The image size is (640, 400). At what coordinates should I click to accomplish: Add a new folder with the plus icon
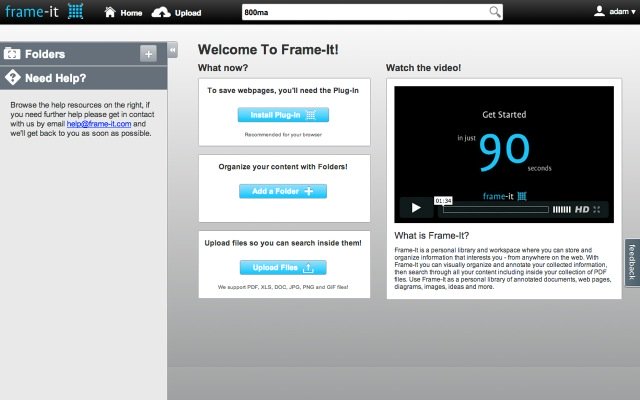tap(148, 53)
